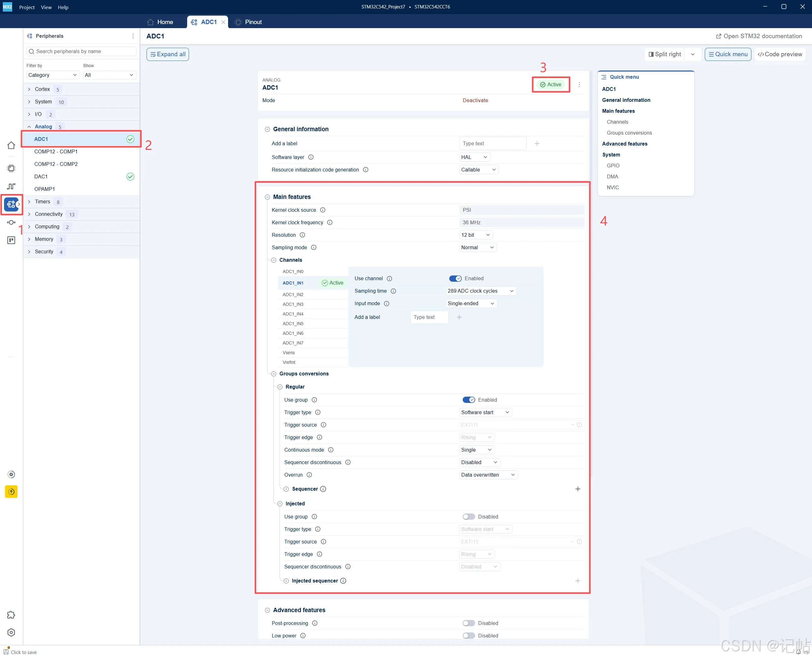812x659 pixels.
Task: Collapse Main features section
Action: (x=267, y=197)
